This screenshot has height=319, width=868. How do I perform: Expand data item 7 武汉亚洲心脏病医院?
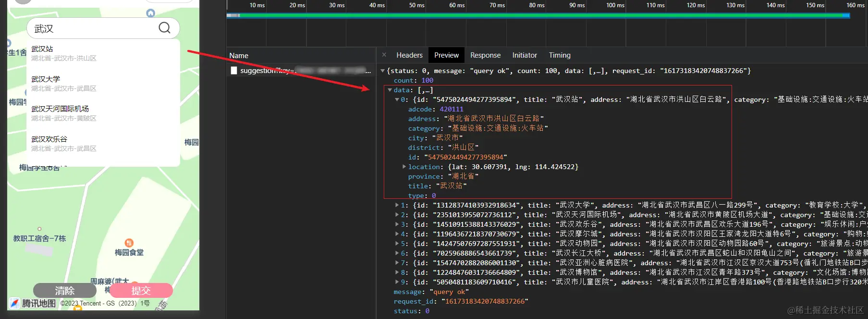(x=397, y=263)
